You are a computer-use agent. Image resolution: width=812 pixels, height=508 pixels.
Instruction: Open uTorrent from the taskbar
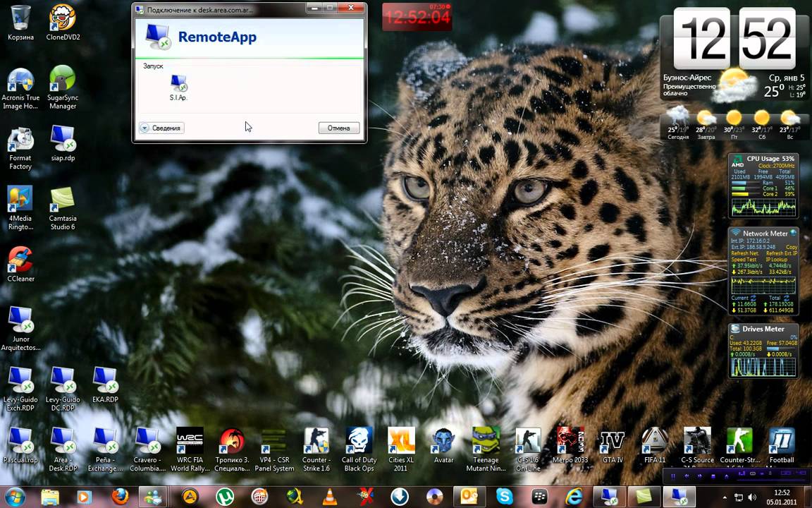tap(225, 497)
